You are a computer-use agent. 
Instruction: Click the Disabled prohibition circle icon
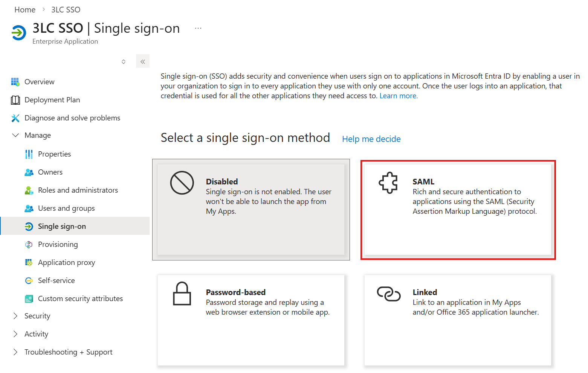tap(182, 183)
